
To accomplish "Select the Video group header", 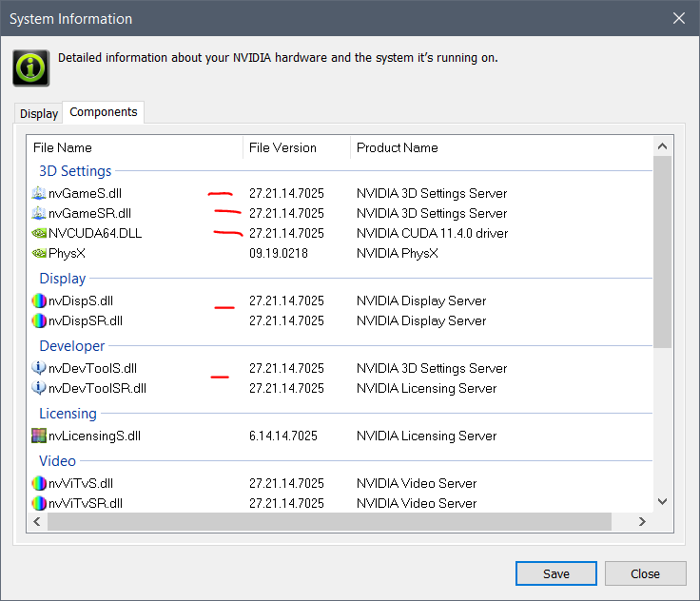I will pyautogui.click(x=58, y=461).
